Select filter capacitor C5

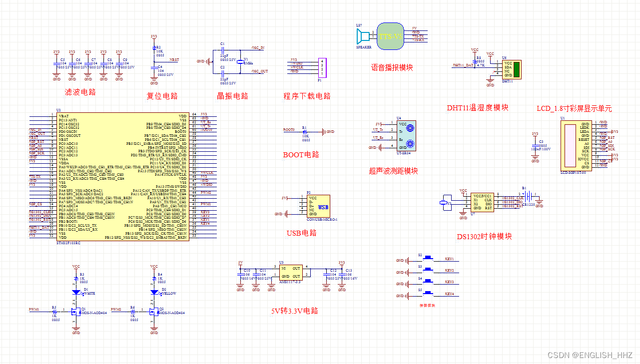(x=56, y=63)
